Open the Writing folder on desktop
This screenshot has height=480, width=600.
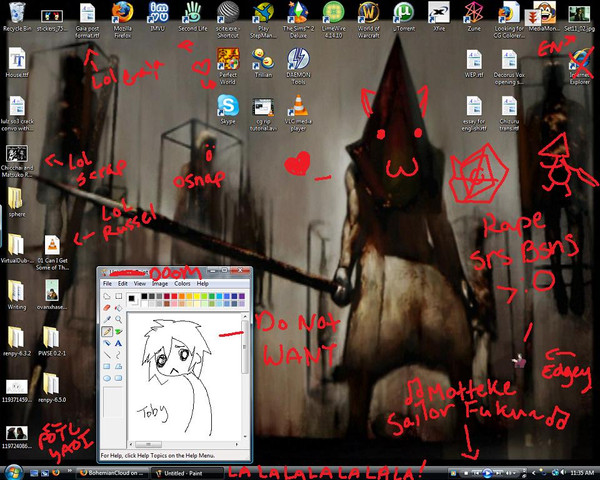16,295
